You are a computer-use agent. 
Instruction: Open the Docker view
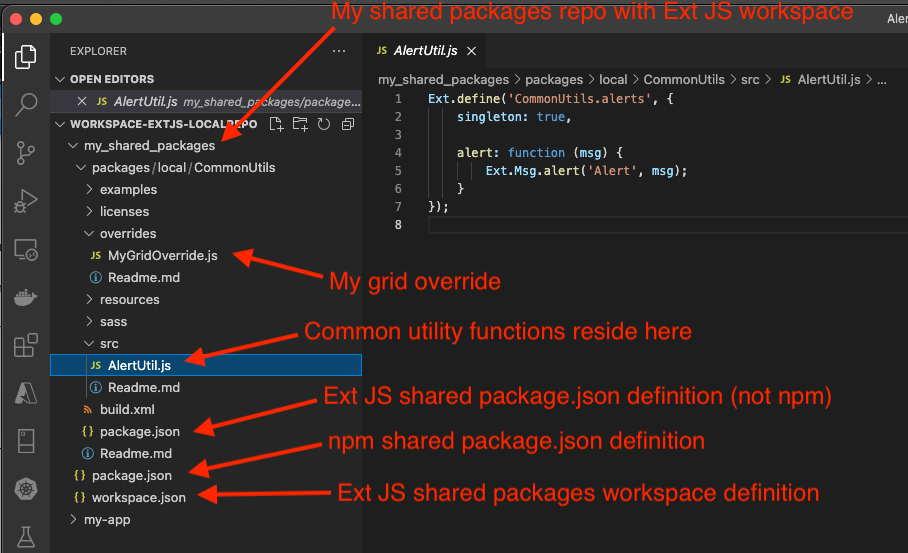tap(26, 298)
